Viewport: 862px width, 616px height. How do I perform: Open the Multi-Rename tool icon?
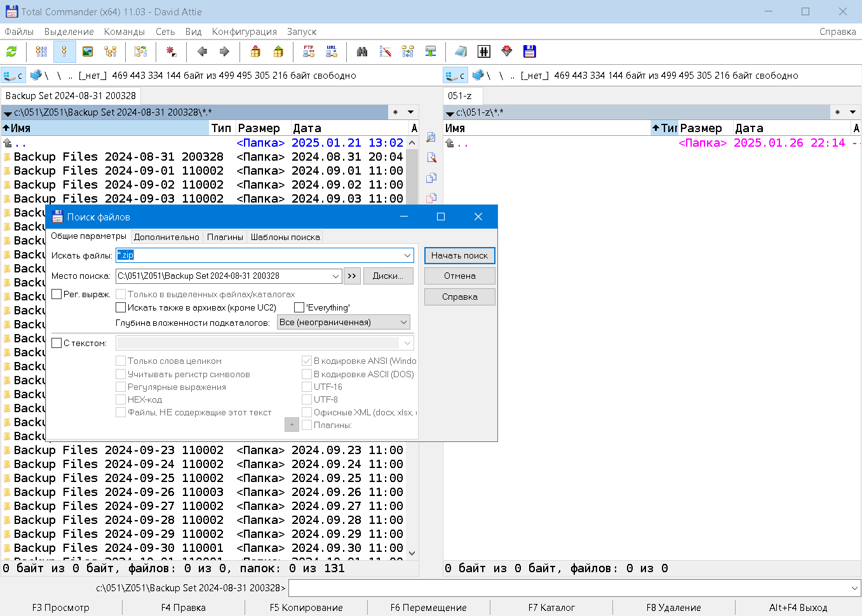tap(384, 51)
